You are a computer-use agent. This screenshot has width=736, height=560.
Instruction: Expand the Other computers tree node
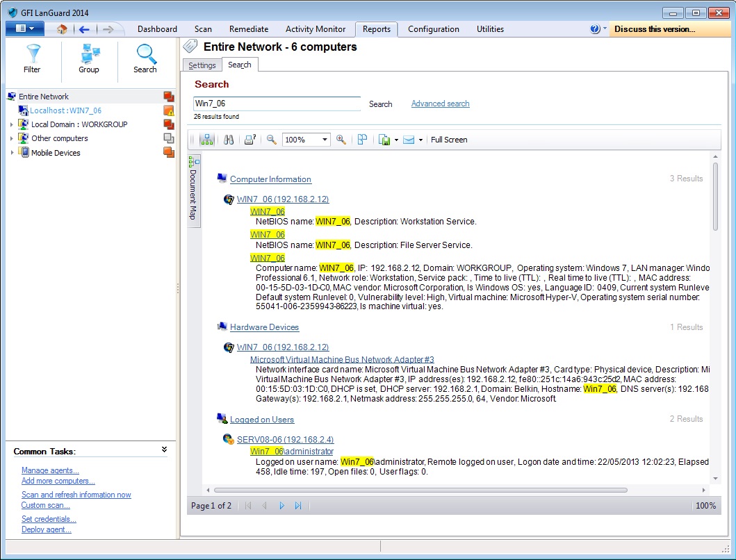(12, 138)
